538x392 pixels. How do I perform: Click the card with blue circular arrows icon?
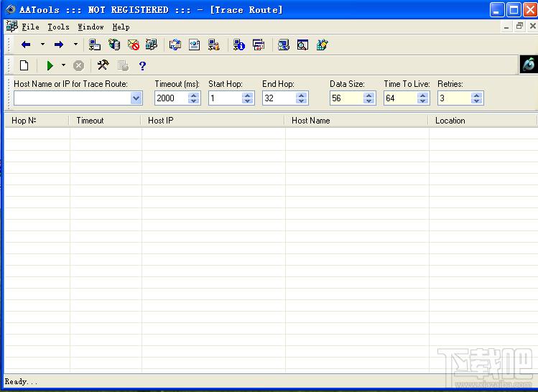pos(175,45)
